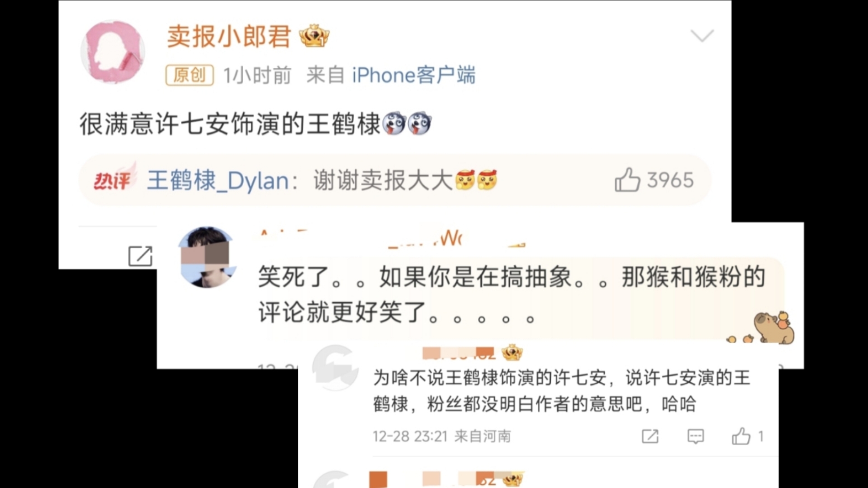Like the hot comment with 3965 likes
The height and width of the screenshot is (488, 868).
point(627,180)
